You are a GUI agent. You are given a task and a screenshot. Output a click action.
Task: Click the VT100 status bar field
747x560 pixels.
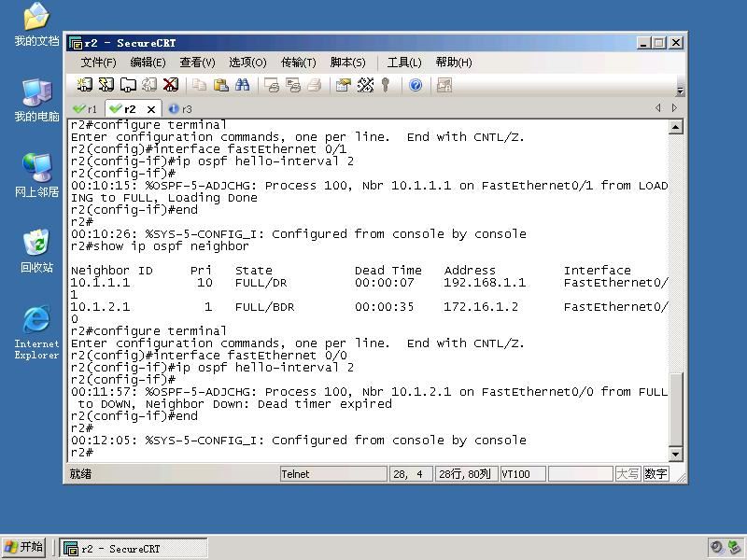523,474
